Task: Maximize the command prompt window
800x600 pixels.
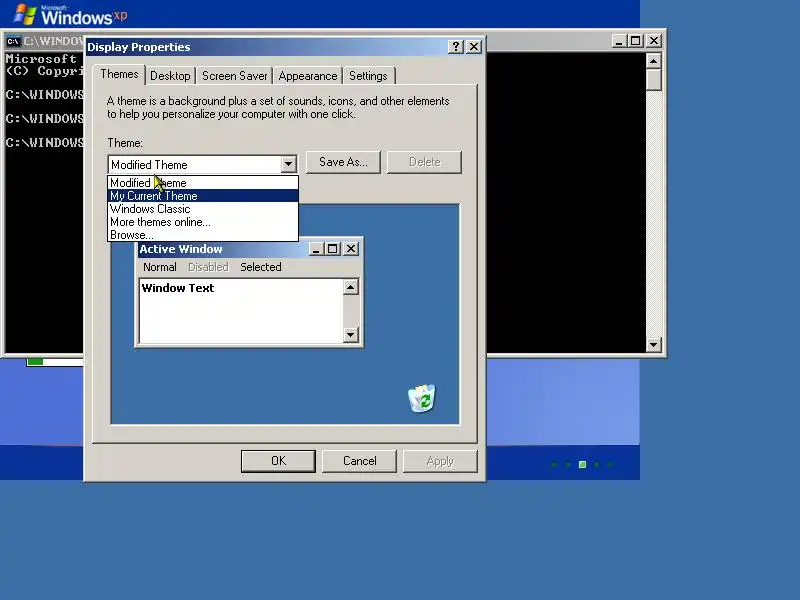Action: coord(636,41)
